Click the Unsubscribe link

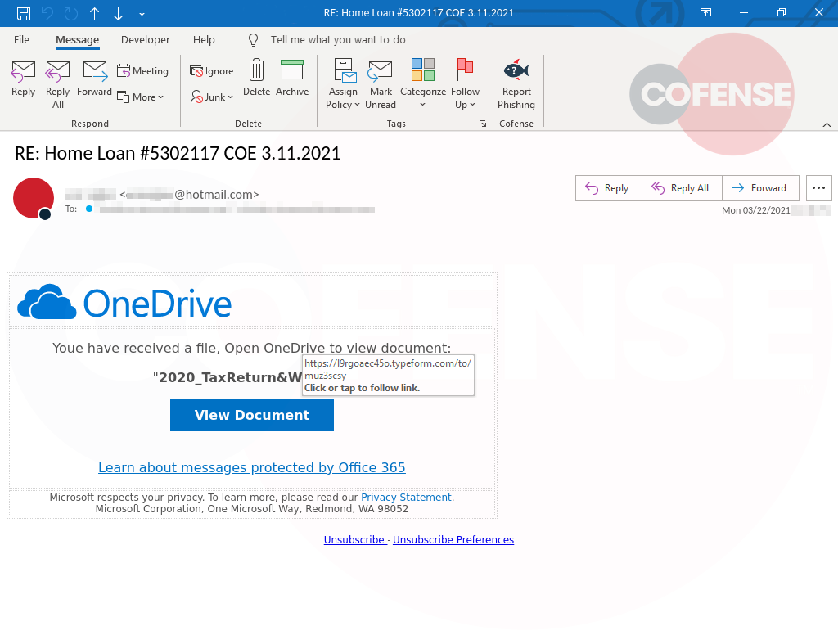coord(355,540)
